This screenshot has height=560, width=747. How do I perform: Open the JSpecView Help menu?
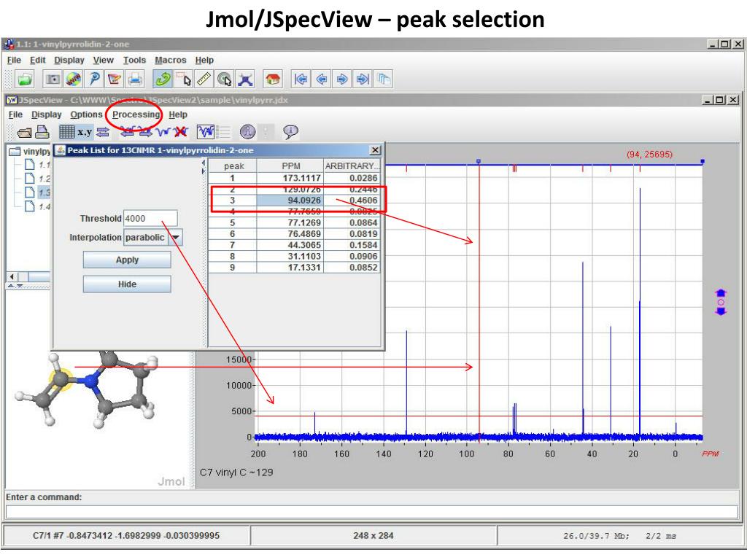tap(178, 114)
